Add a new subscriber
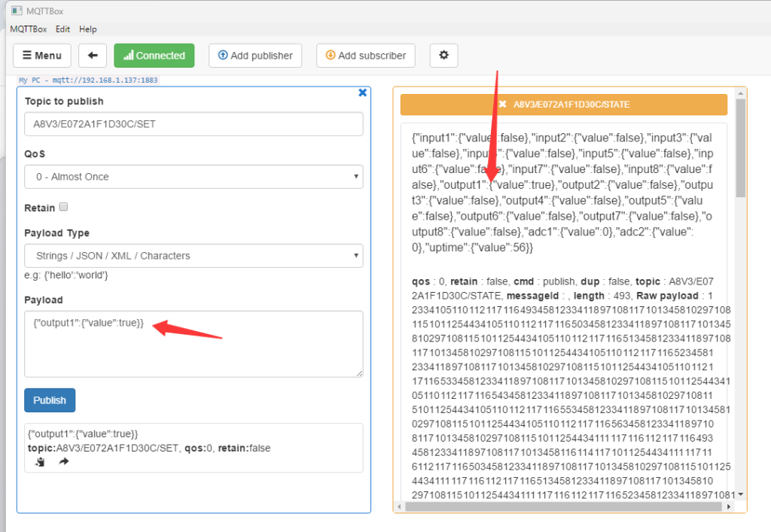The height and width of the screenshot is (532, 771). coord(366,56)
